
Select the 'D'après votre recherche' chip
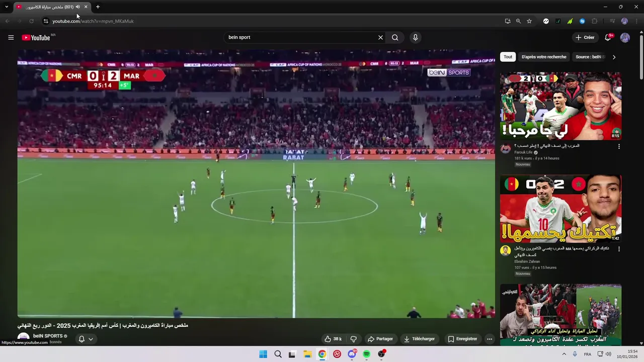point(544,57)
